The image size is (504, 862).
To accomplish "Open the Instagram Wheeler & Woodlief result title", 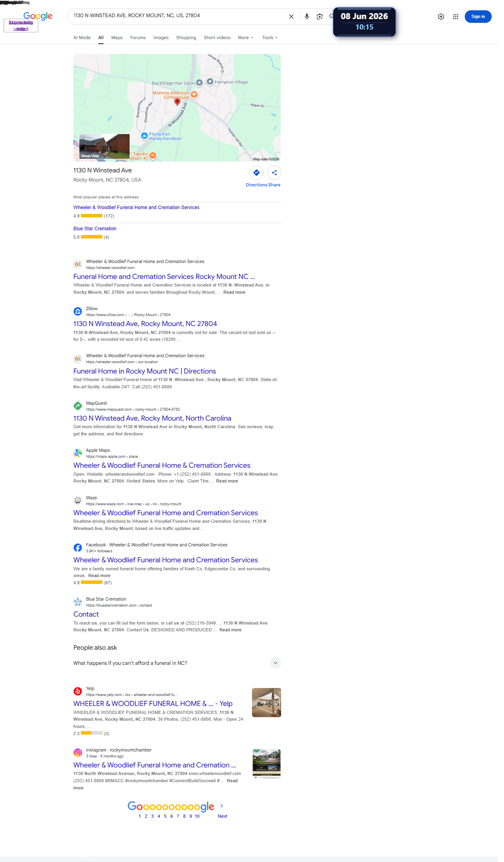I will point(155,765).
